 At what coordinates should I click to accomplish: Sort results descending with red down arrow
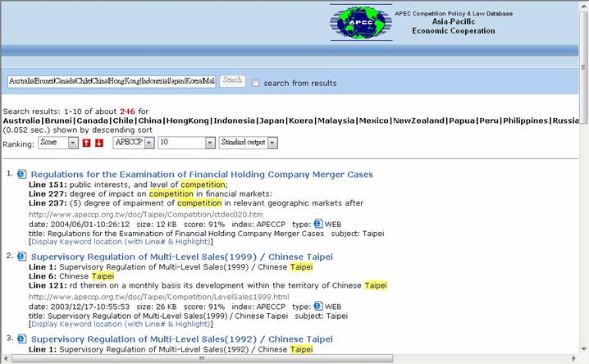click(99, 143)
